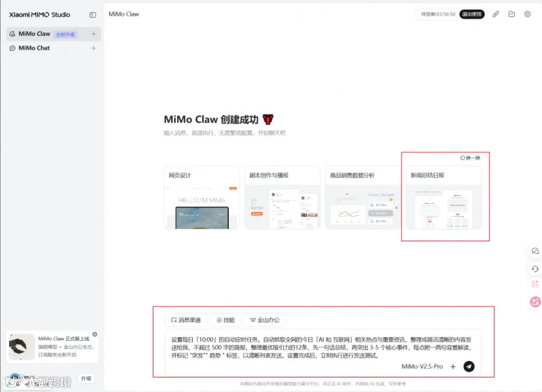542x392 pixels.
Task: Open MiMo Claw in sidebar
Action: pos(53,34)
